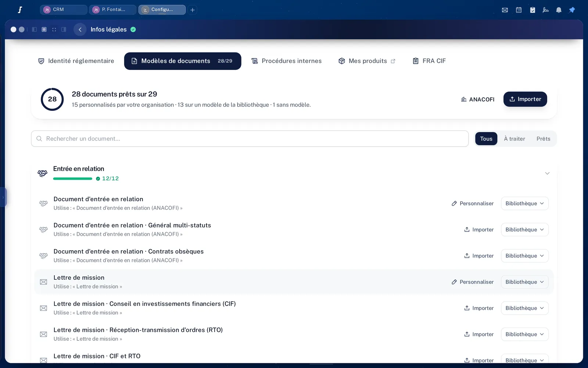This screenshot has height=368, width=588.
Task: Click the second gray window control dot
Action: pyautogui.click(x=22, y=29)
